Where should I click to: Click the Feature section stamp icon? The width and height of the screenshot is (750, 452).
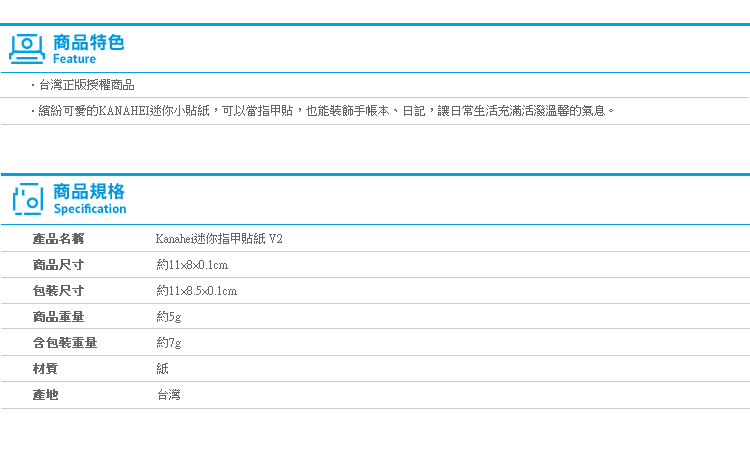(x=27, y=49)
